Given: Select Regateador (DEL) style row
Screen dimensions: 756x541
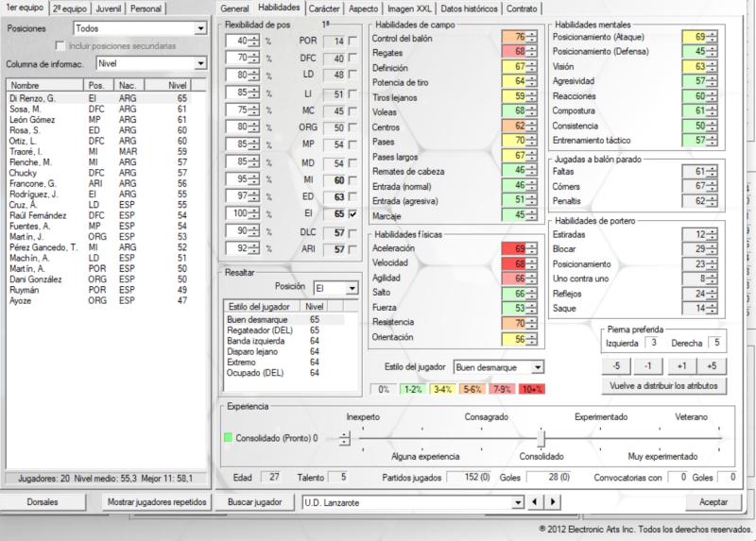Looking at the screenshot, I should click(285, 330).
